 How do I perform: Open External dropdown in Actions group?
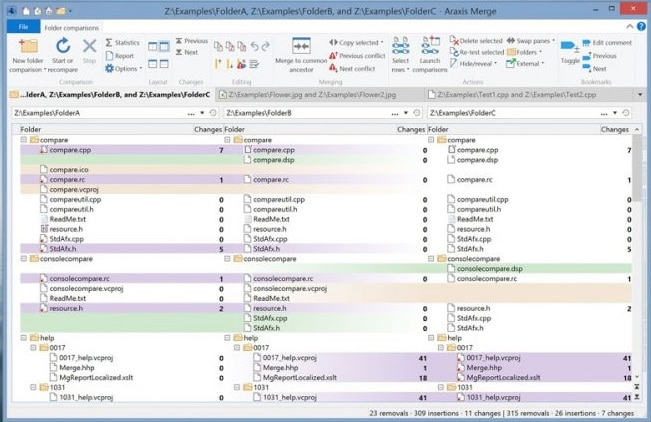525,64
